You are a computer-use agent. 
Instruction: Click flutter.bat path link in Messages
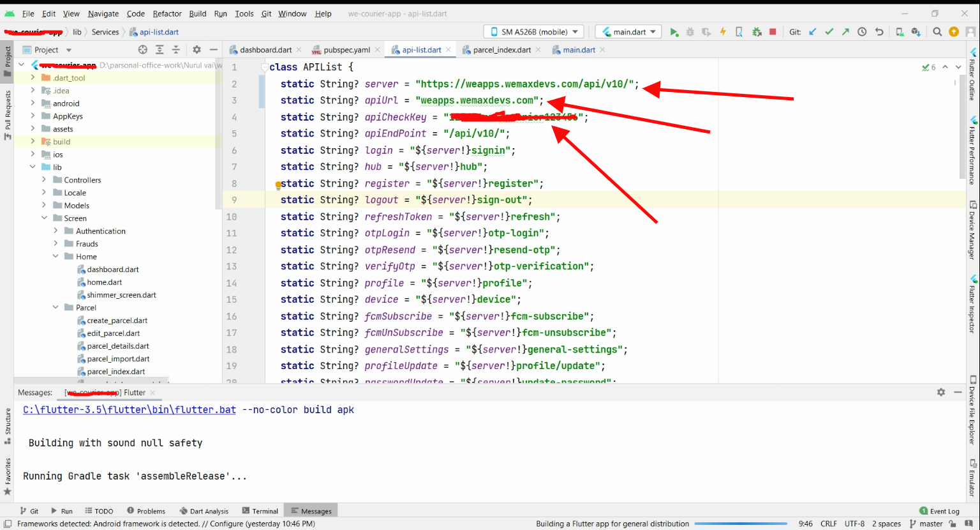coord(130,410)
